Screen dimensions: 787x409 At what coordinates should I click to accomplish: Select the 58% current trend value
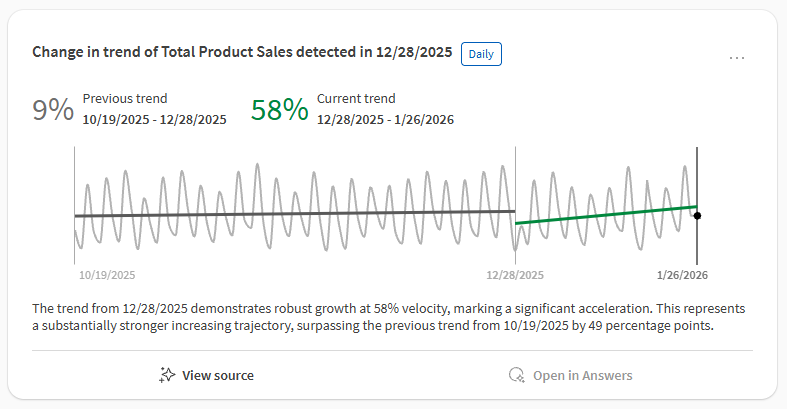pos(279,109)
